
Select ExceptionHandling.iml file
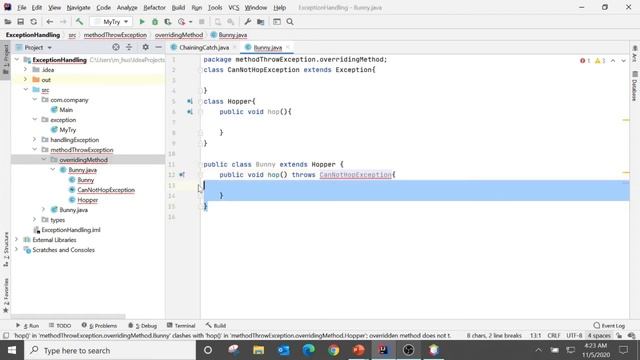coord(71,230)
